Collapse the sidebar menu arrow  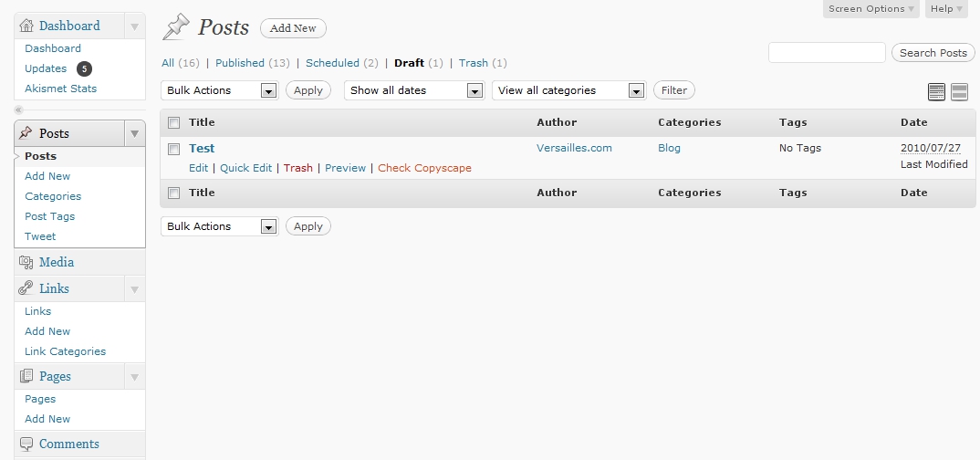coord(19,110)
